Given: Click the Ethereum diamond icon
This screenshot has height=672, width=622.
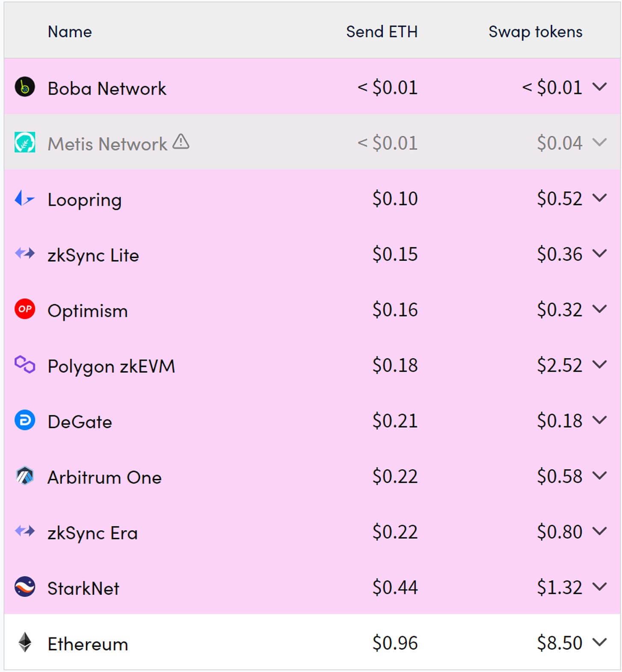Looking at the screenshot, I should tap(25, 642).
